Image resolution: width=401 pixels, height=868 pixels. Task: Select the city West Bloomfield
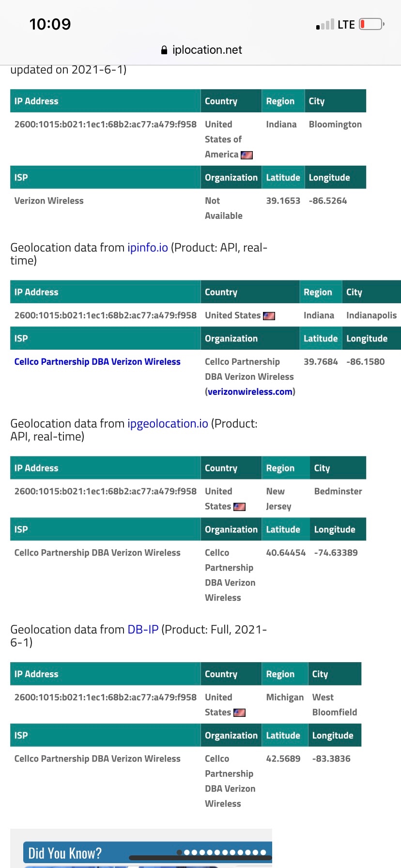335,705
